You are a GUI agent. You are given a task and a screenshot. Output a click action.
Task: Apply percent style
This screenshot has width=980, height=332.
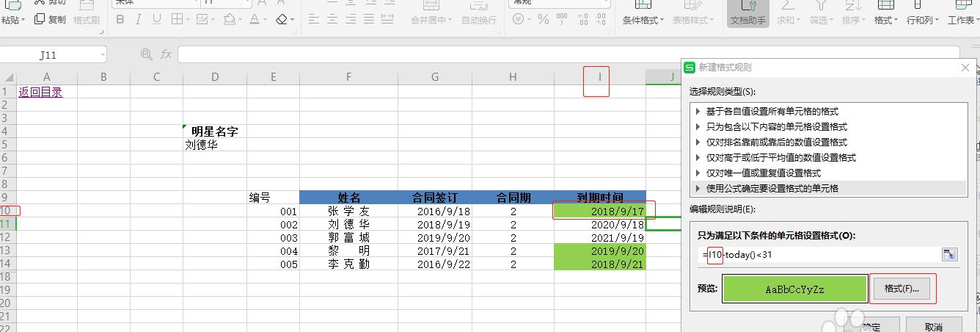click(544, 20)
